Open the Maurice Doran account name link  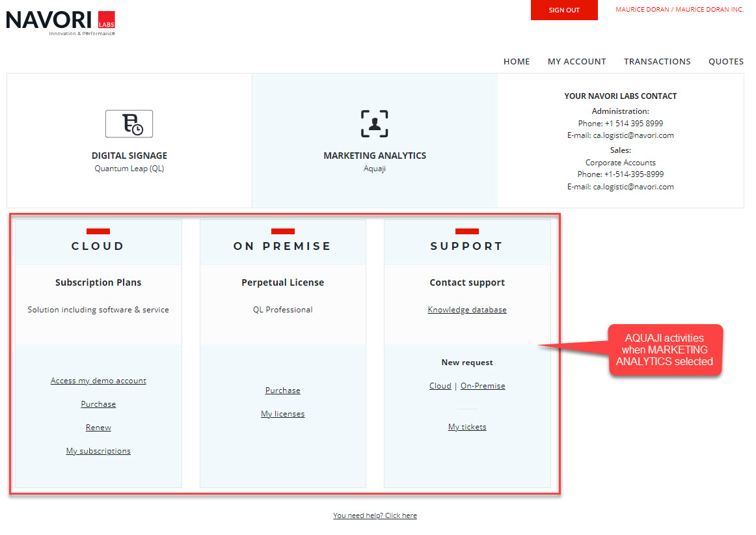point(679,10)
